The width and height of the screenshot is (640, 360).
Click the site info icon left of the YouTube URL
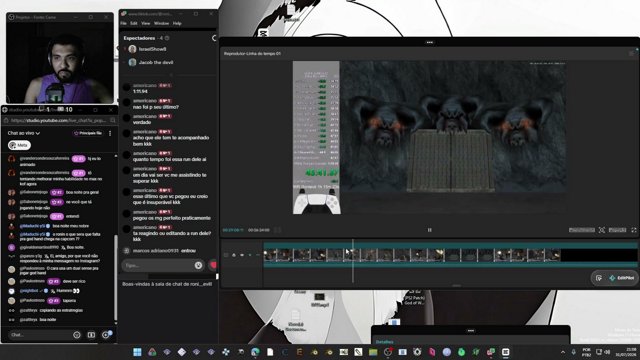click(6, 120)
